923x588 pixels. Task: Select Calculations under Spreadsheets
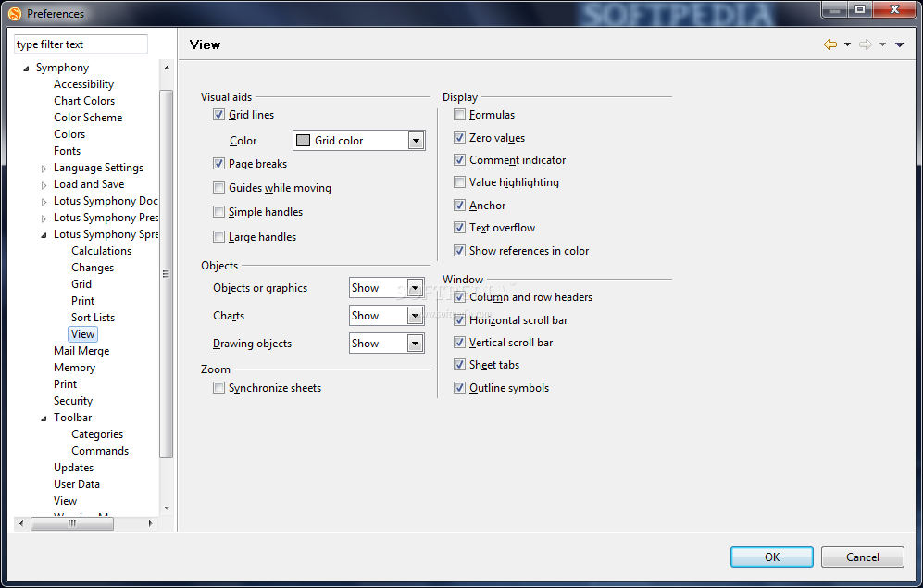coord(101,251)
